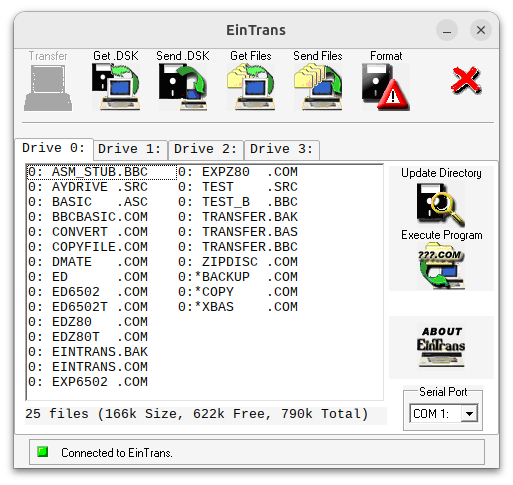Click Update Directory magnifier disk icon
Screen dimensions: 513x485
[441, 205]
